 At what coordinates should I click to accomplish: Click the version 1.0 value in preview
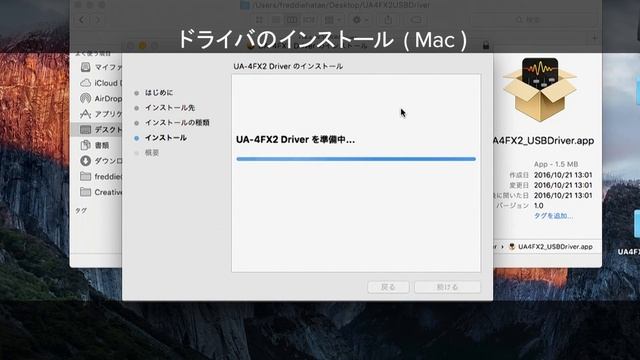(x=539, y=206)
